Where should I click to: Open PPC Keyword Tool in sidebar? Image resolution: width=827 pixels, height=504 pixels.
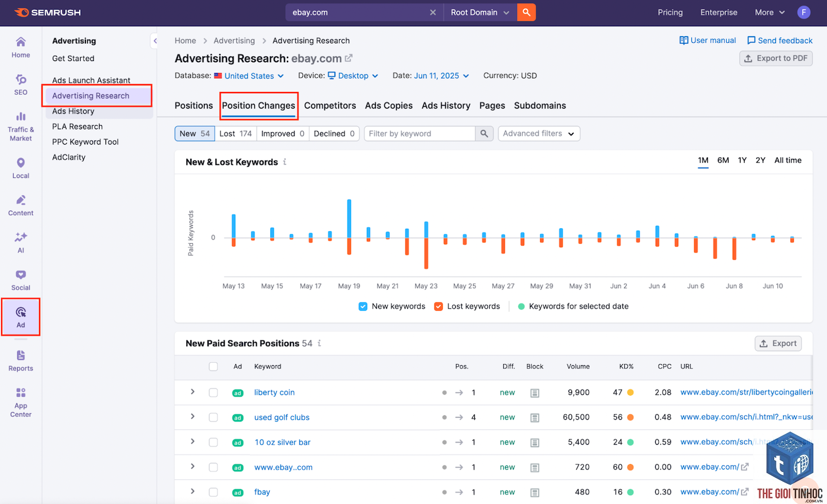85,142
